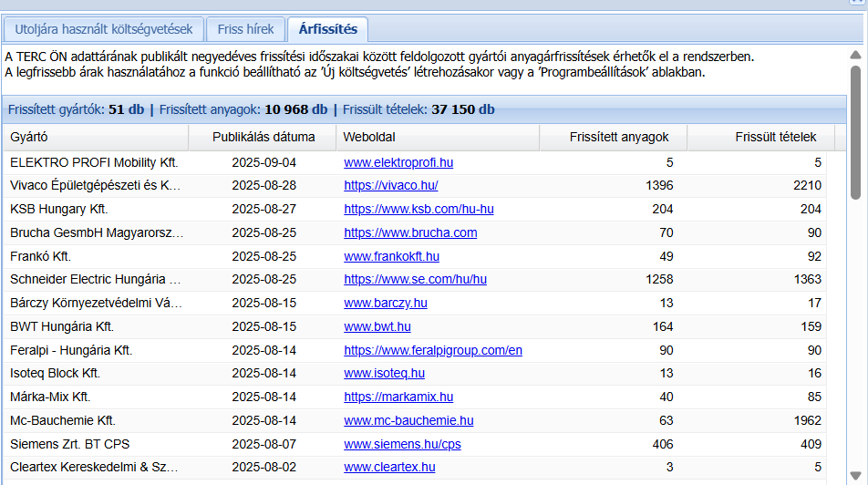Select Bárczy Környezetvédelmi cell
Screen dimensions: 868x485
click(x=96, y=304)
